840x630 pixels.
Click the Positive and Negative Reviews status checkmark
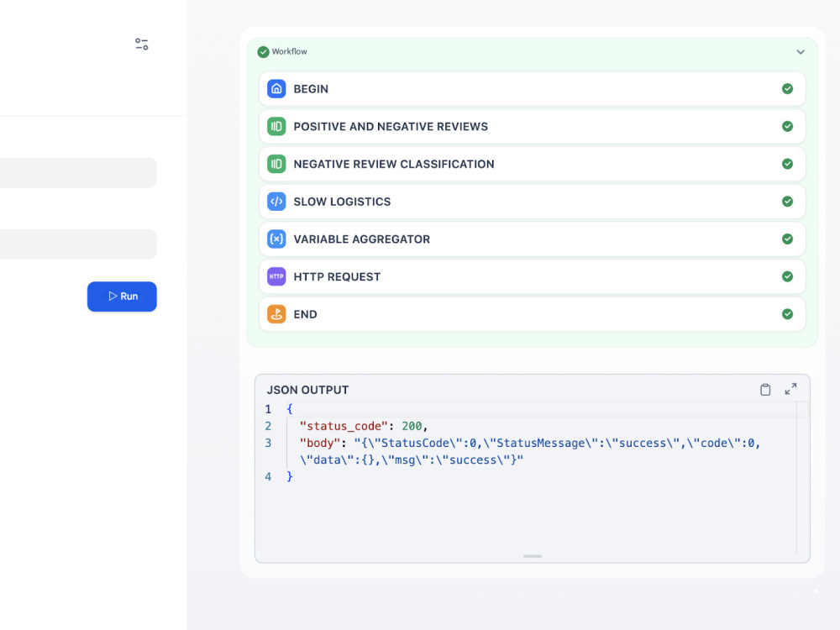point(788,127)
